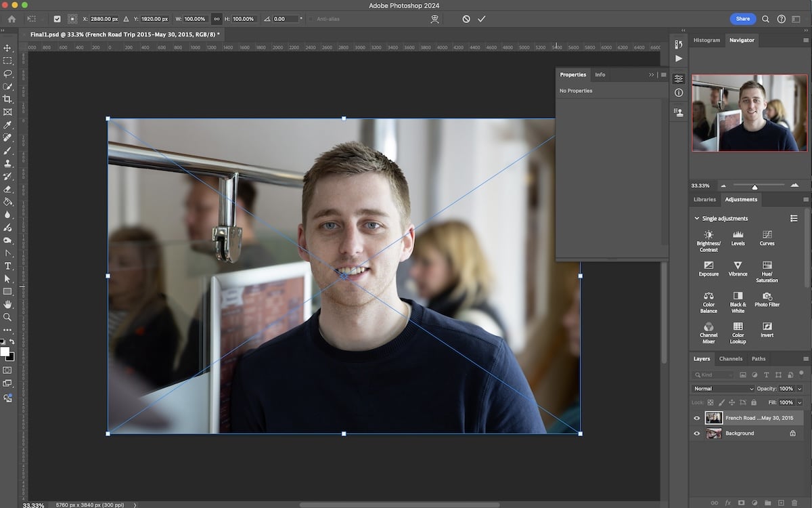Select the Move tool
Screen dimensions: 812x508
(x=8, y=47)
